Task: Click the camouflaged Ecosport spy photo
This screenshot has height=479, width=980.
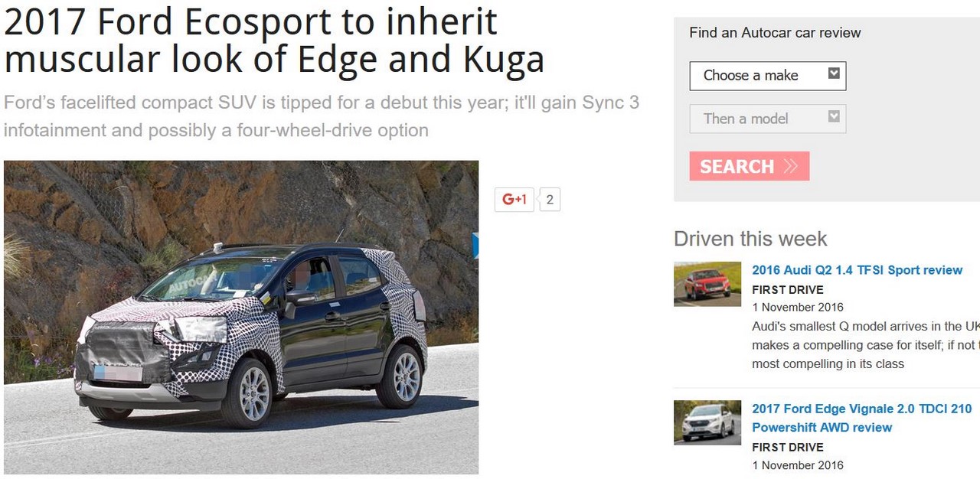Action: [x=241, y=318]
